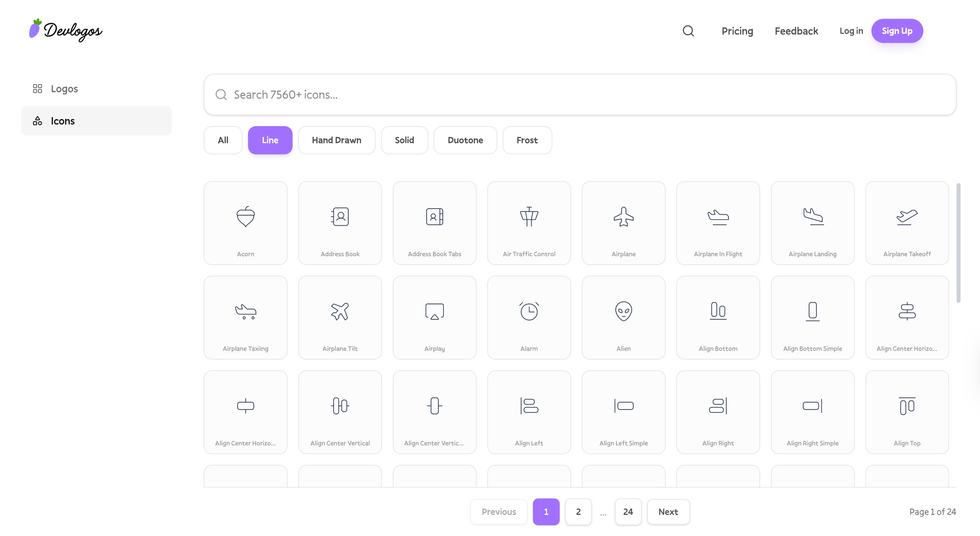Switch to the Logos section
This screenshot has width=980, height=536.
64,88
